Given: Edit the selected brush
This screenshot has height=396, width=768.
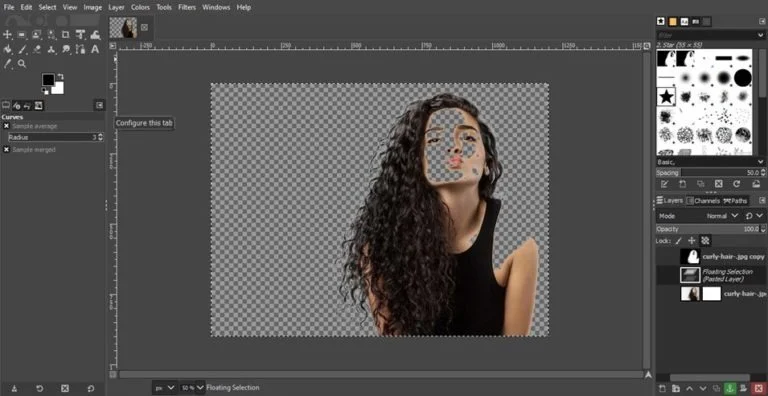Looking at the screenshot, I should 664,184.
